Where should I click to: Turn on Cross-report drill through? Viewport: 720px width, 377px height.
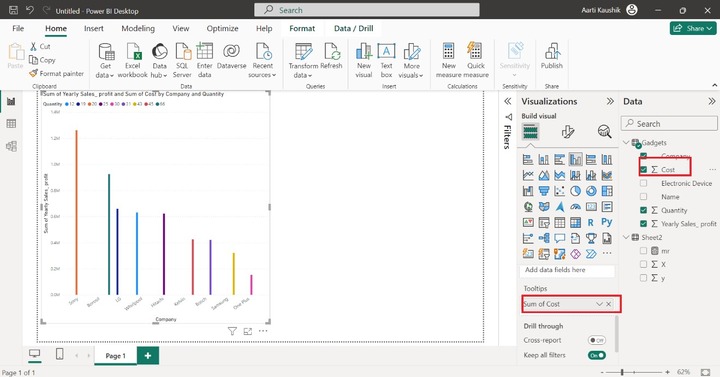[x=596, y=340]
